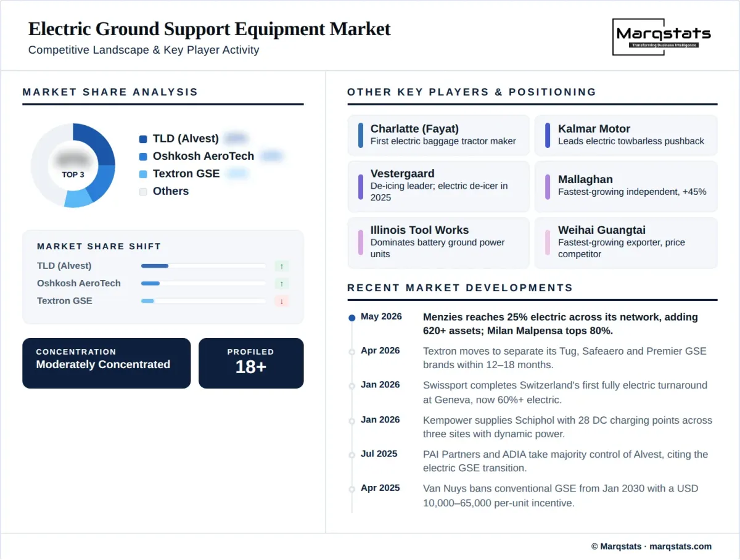Click the 'PAI Partners and ADIA' news item
This screenshot has height=560, width=740.
click(565, 461)
